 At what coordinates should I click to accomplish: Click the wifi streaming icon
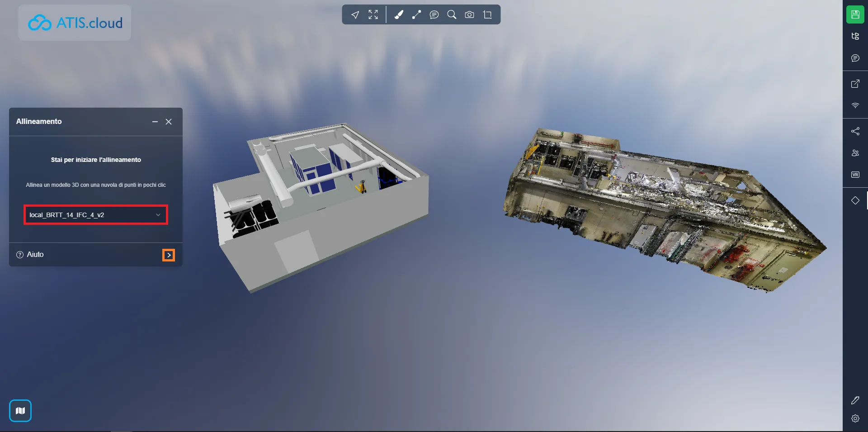point(855,105)
